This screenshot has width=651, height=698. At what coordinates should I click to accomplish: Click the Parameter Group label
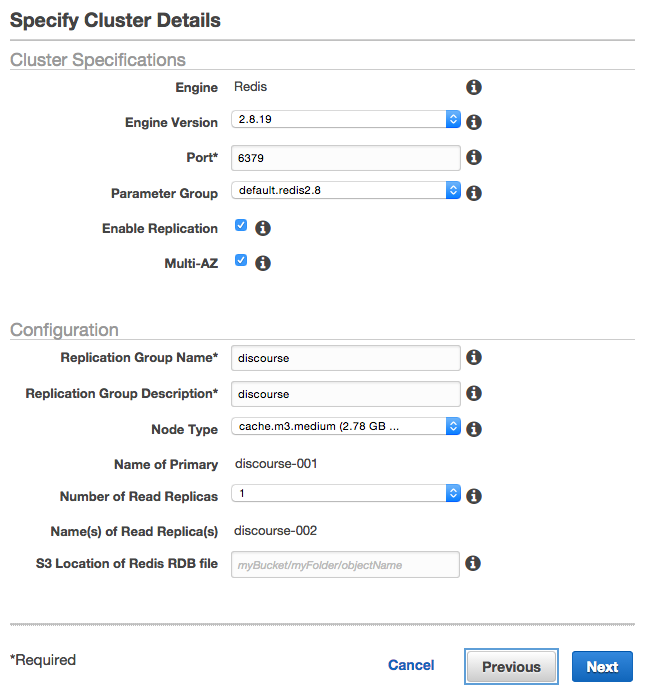coord(164,194)
